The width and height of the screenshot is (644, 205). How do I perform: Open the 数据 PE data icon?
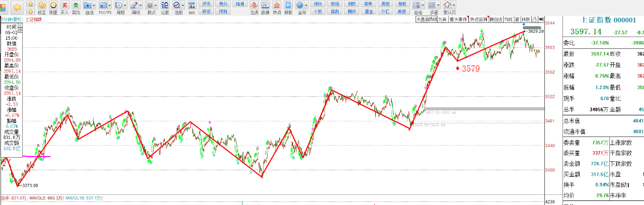pos(265,7)
